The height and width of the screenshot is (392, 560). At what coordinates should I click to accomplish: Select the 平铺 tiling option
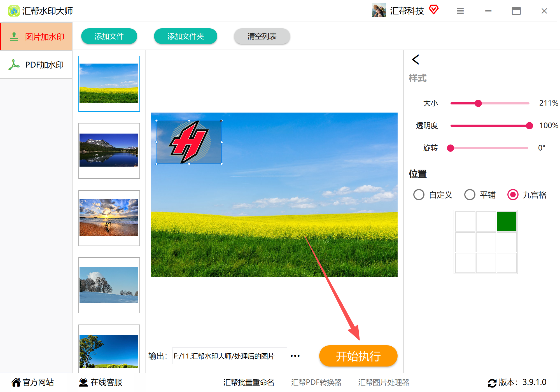click(x=470, y=195)
